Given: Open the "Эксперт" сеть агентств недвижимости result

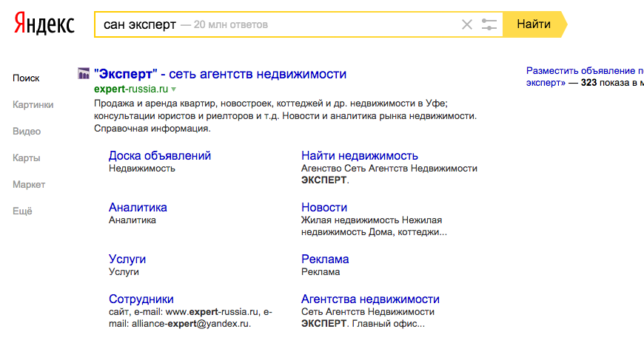Looking at the screenshot, I should coord(220,74).
